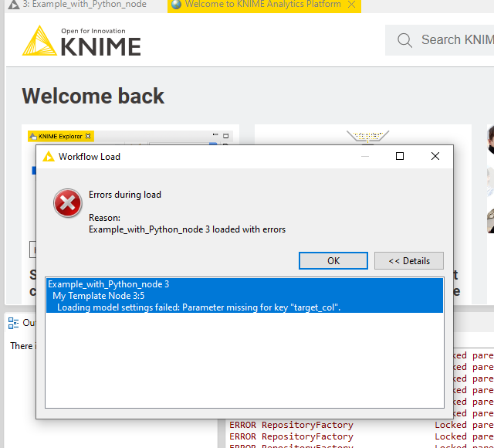Viewport: 494px width, 448px height.
Task: Open the Outline view tab
Action: coord(22,323)
